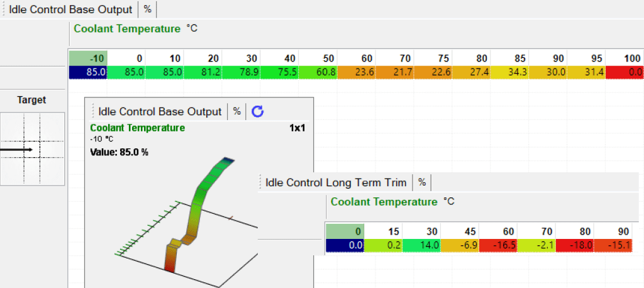
Task: Select the 14.0 cell in Long Term Trim
Action: click(422, 245)
